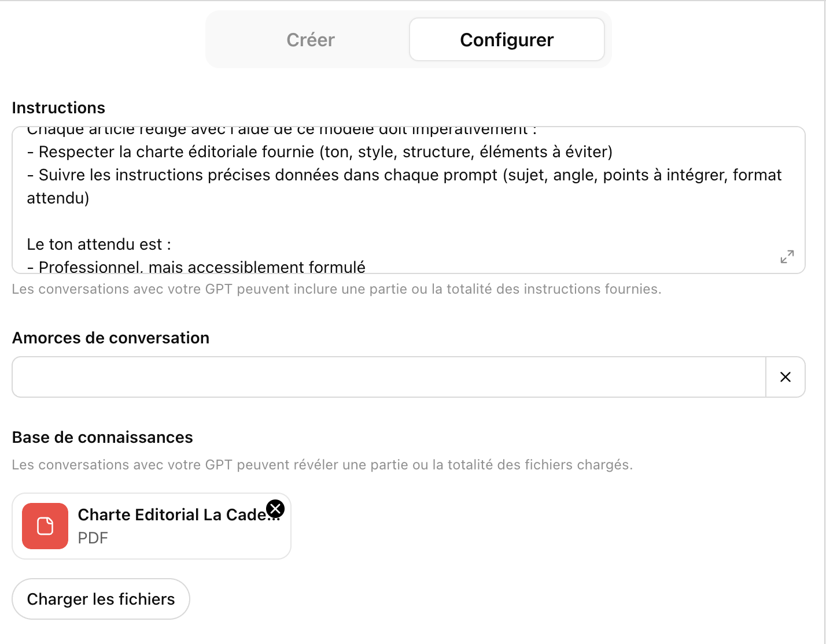
Task: Click the "Base de connaissances" heading
Action: [102, 437]
